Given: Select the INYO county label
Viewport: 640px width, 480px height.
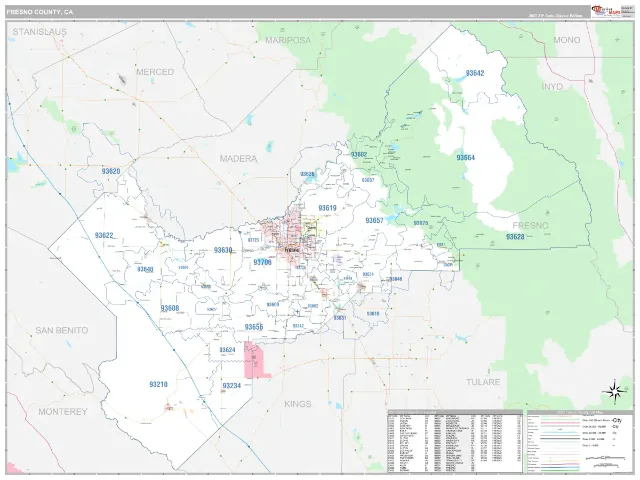Looking at the screenshot, I should [x=552, y=87].
